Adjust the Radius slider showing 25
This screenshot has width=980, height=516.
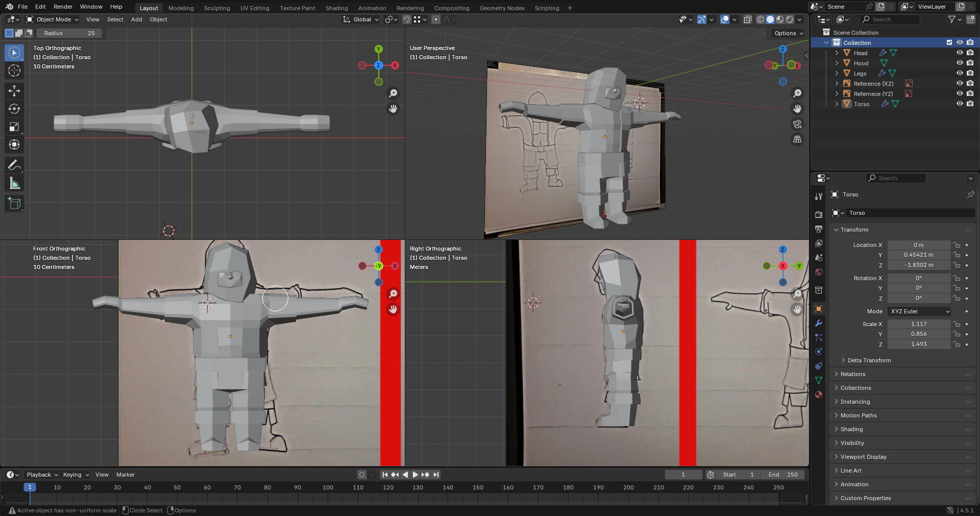tap(69, 33)
